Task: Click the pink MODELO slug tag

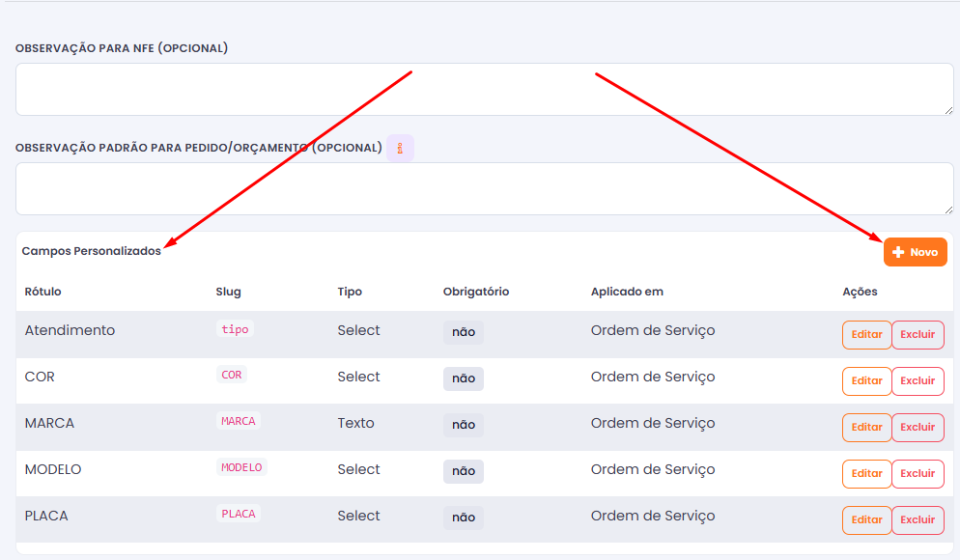Action: 241,467
